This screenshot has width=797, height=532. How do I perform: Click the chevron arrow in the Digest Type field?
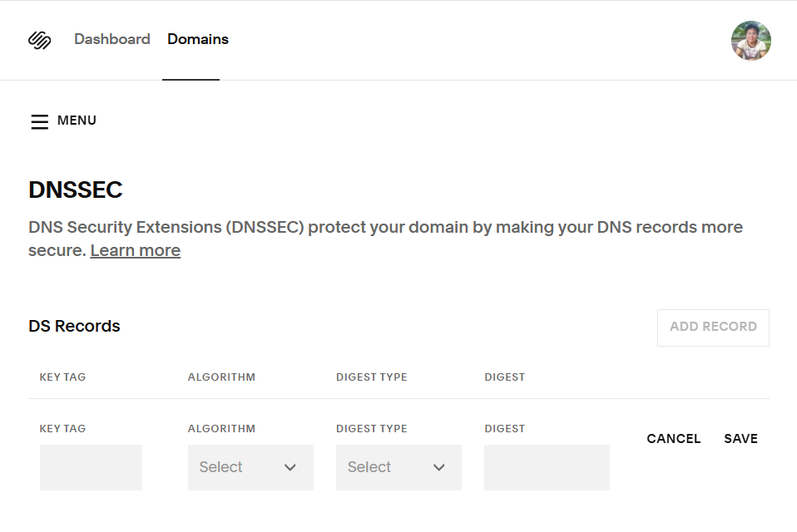point(439,467)
